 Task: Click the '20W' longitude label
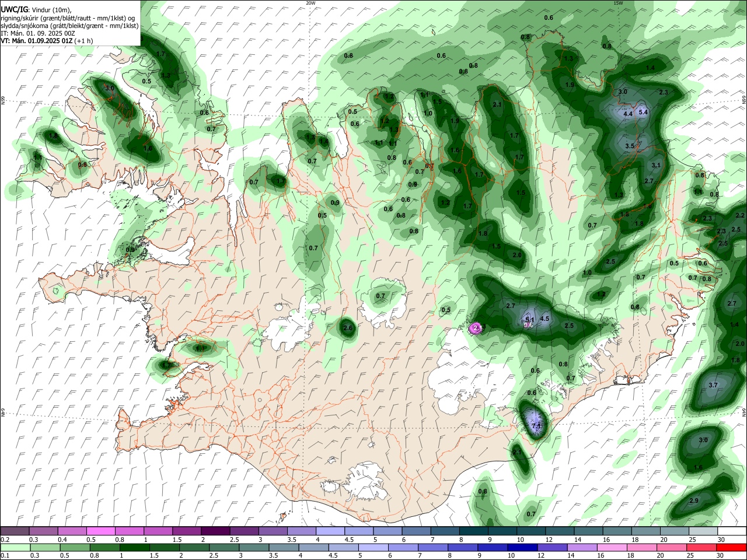point(310,3)
